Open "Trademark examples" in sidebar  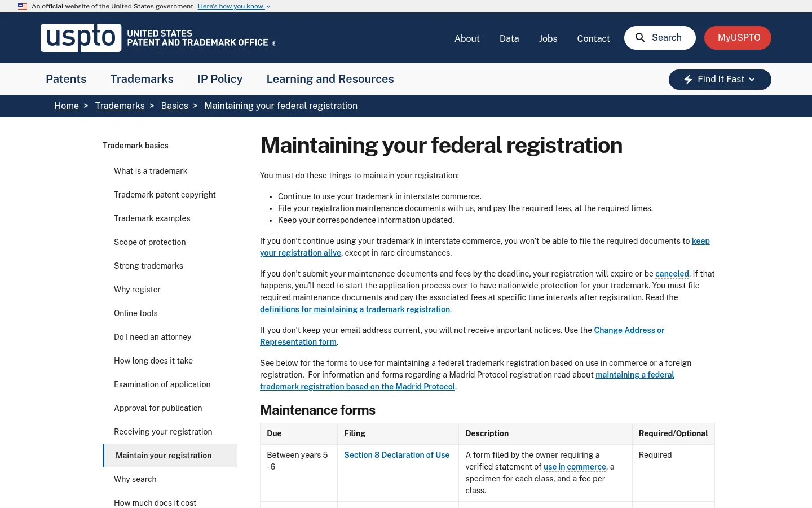(x=152, y=218)
